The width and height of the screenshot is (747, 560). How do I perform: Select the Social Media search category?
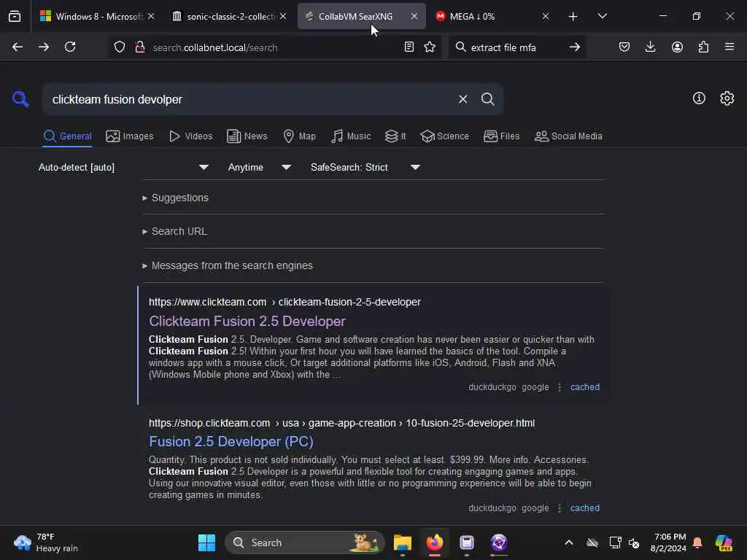pos(568,136)
